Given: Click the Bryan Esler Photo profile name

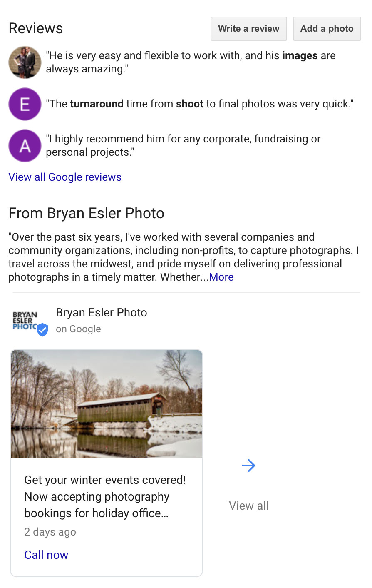Looking at the screenshot, I should [102, 313].
